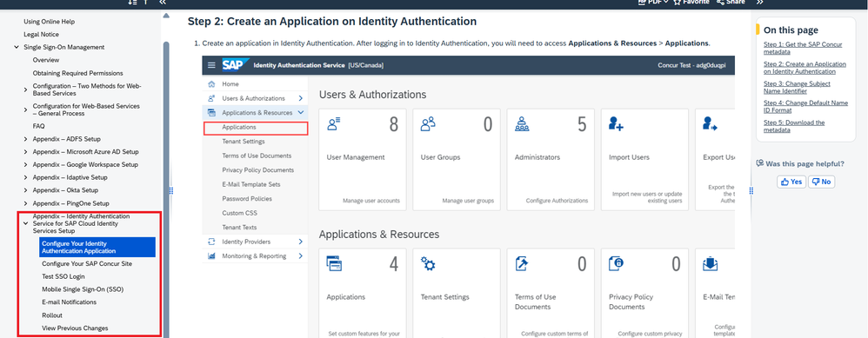Click the feedback icon beside 'Was this page helpful?'
Image resolution: width=868 pixels, height=338 pixels.
761,163
